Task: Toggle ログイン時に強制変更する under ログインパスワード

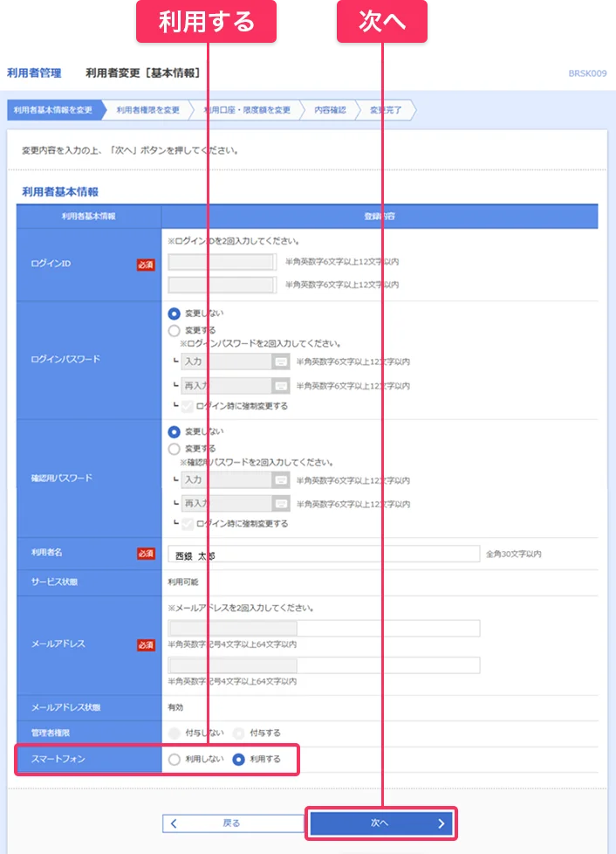Action: (x=188, y=406)
